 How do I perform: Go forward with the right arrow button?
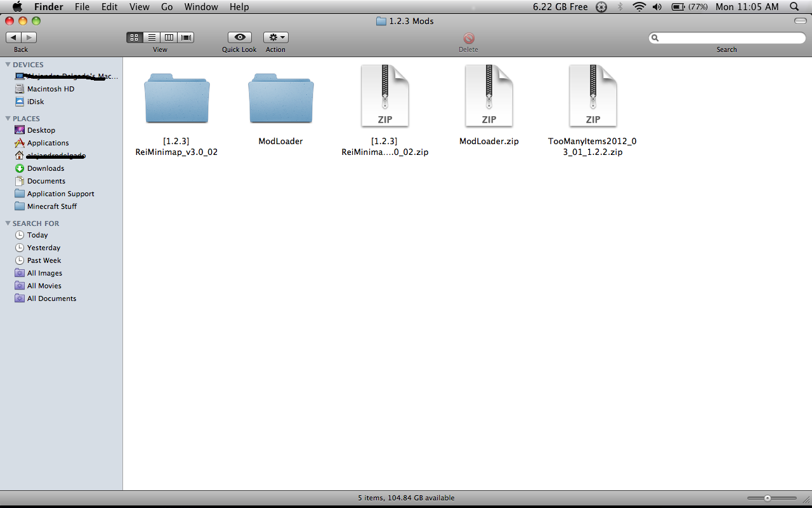point(29,37)
